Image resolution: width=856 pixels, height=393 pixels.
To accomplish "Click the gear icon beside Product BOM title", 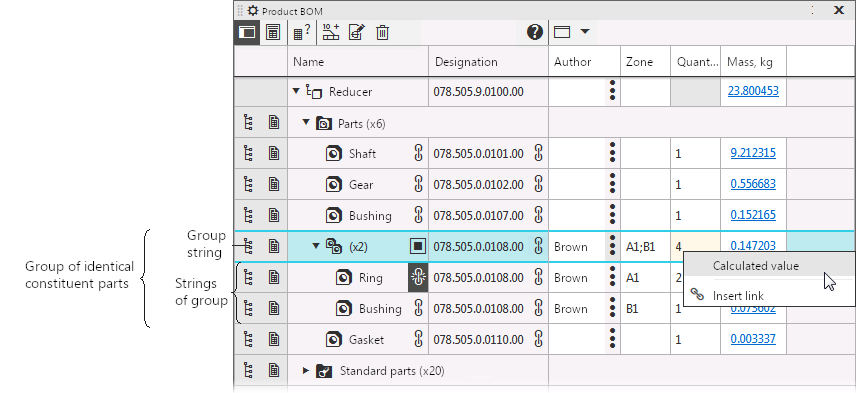I will (x=253, y=10).
